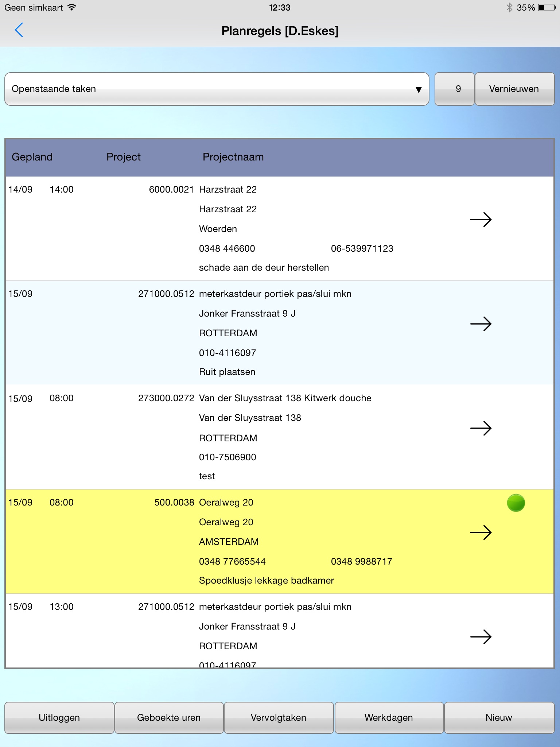Tap mobile number 06-539971123
The height and width of the screenshot is (747, 560).
pyautogui.click(x=362, y=249)
